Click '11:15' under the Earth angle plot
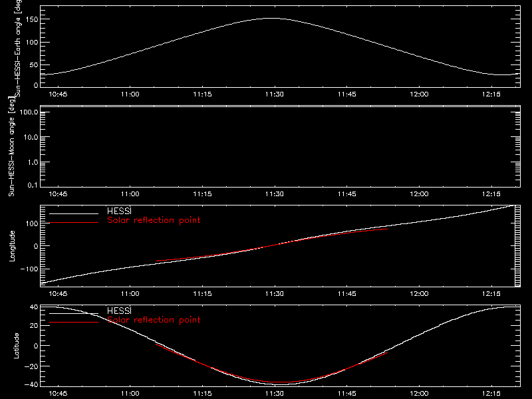The image size is (532, 399). click(203, 94)
